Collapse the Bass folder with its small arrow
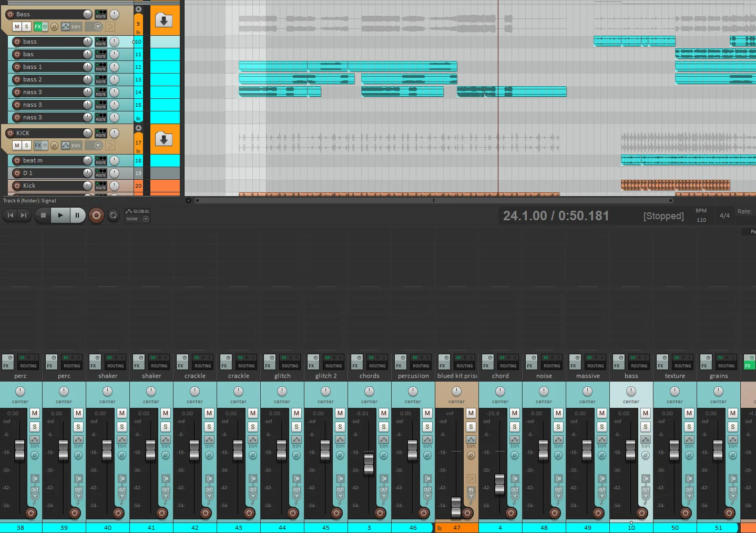Viewport: 756px width, 533px height. tap(138, 9)
